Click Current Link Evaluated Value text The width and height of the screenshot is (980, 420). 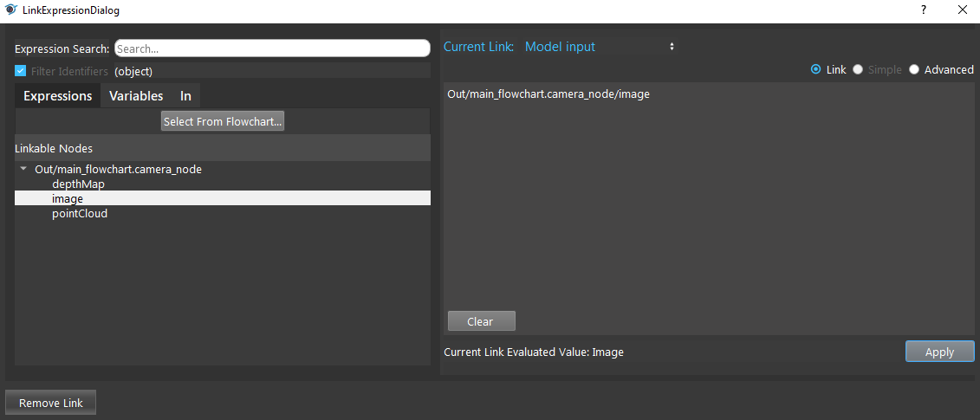[534, 352]
